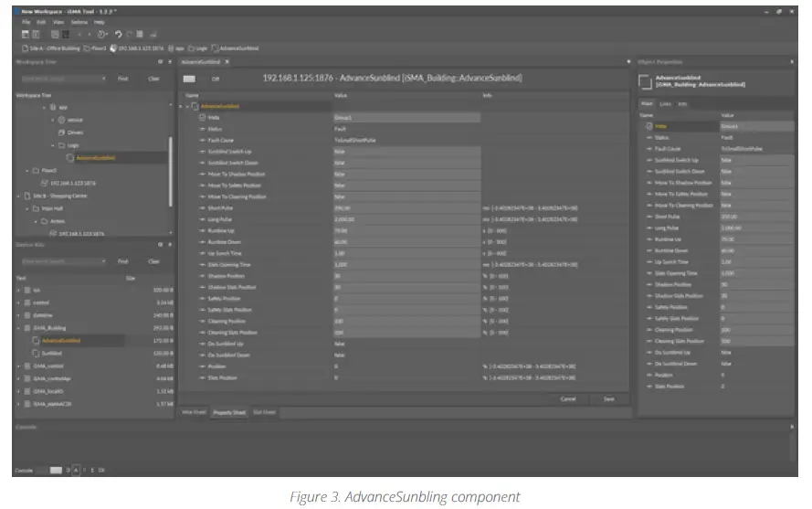Click Clear in the Workspace Tree panel

point(153,79)
